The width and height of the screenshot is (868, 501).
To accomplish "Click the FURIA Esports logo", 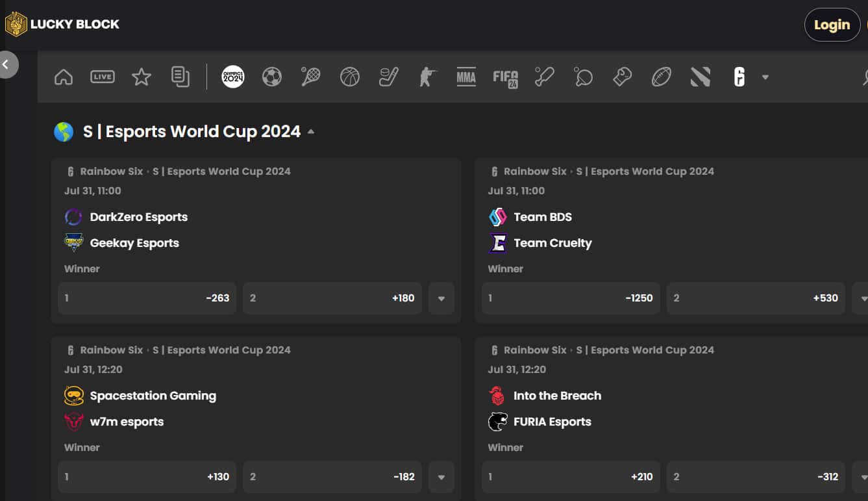I will click(497, 422).
